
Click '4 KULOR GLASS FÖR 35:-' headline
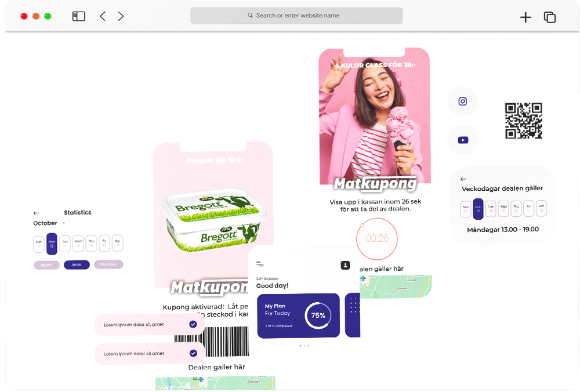(x=375, y=66)
